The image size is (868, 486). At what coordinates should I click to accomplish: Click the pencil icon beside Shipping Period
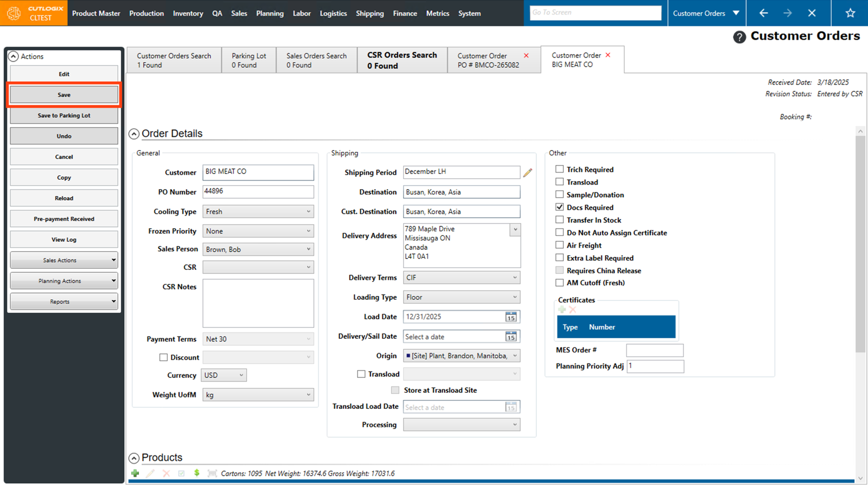(x=527, y=173)
